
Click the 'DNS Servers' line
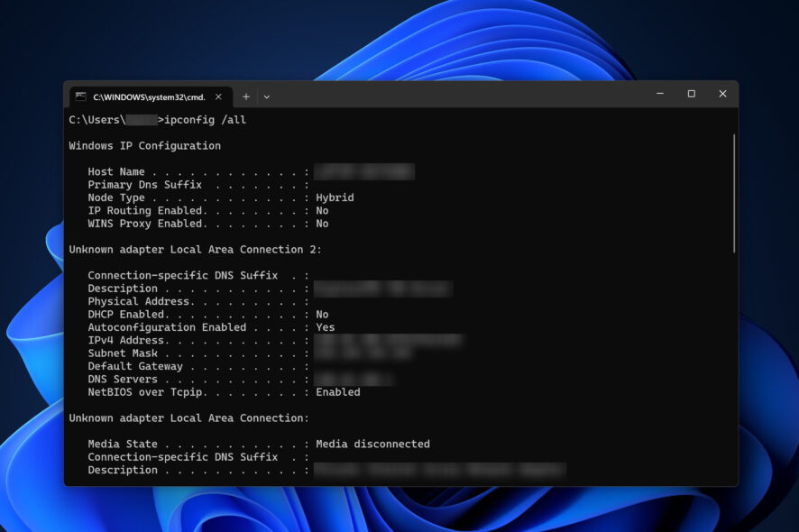coord(241,379)
